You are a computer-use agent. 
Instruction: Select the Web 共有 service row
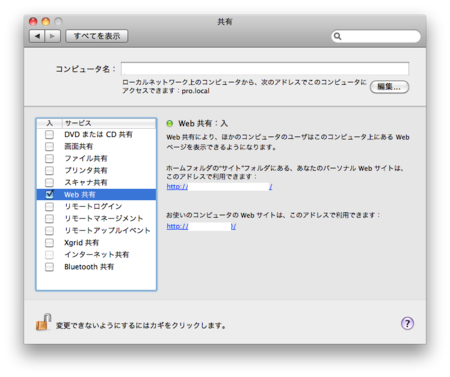coord(96,194)
